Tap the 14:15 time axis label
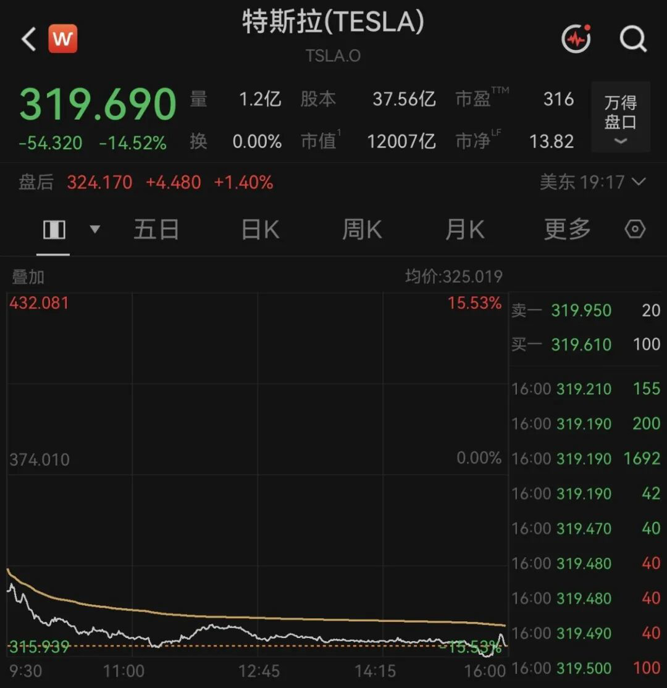This screenshot has width=667, height=688. point(375,671)
